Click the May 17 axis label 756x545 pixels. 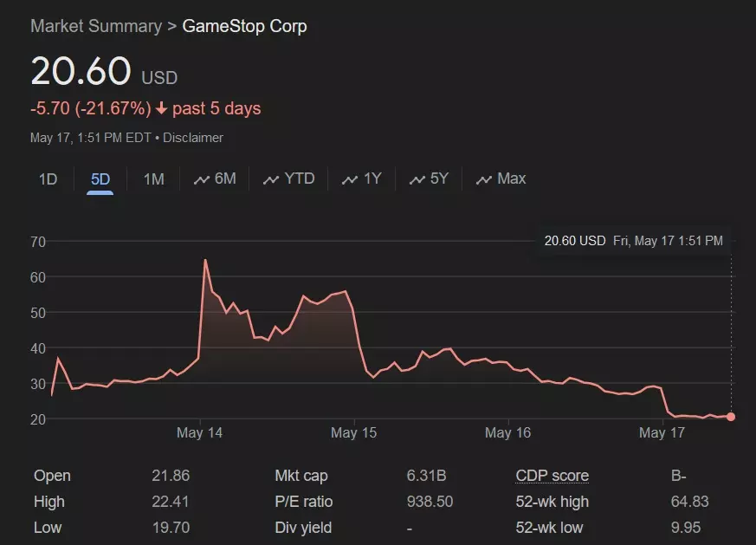(662, 432)
